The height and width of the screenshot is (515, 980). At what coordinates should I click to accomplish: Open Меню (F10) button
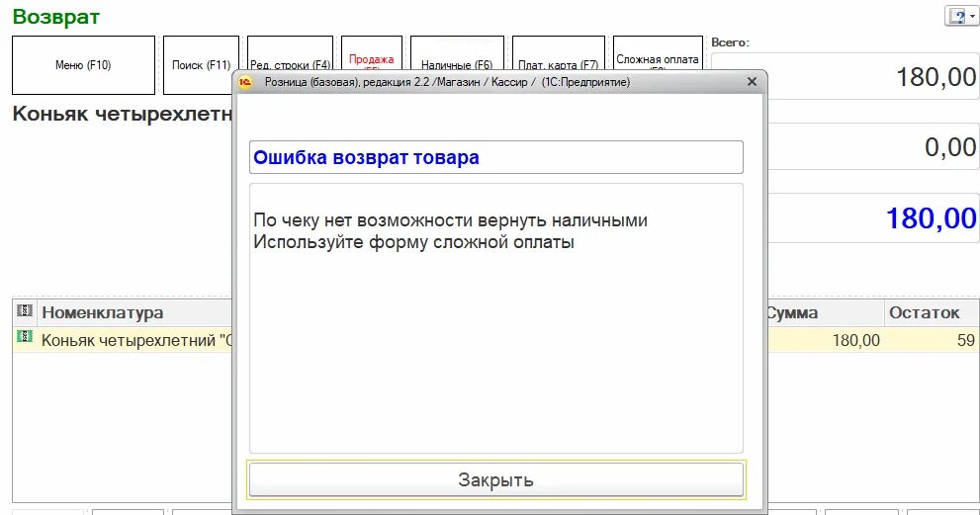click(83, 65)
